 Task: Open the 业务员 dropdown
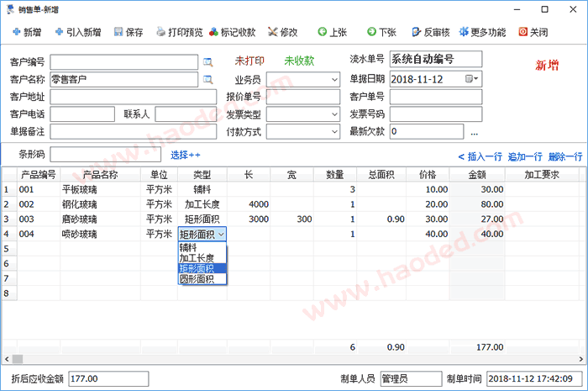(334, 80)
